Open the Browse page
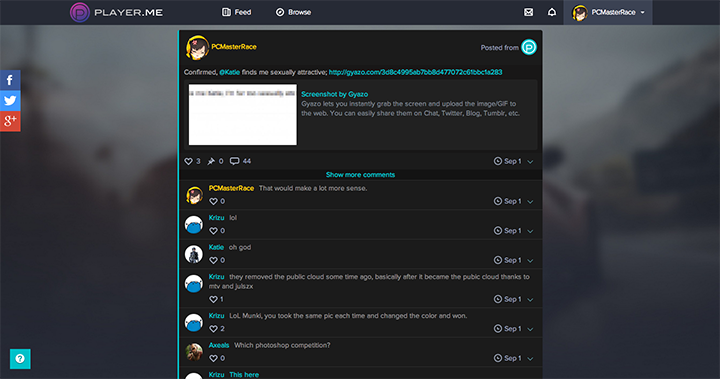The width and height of the screenshot is (720, 379). pos(293,12)
